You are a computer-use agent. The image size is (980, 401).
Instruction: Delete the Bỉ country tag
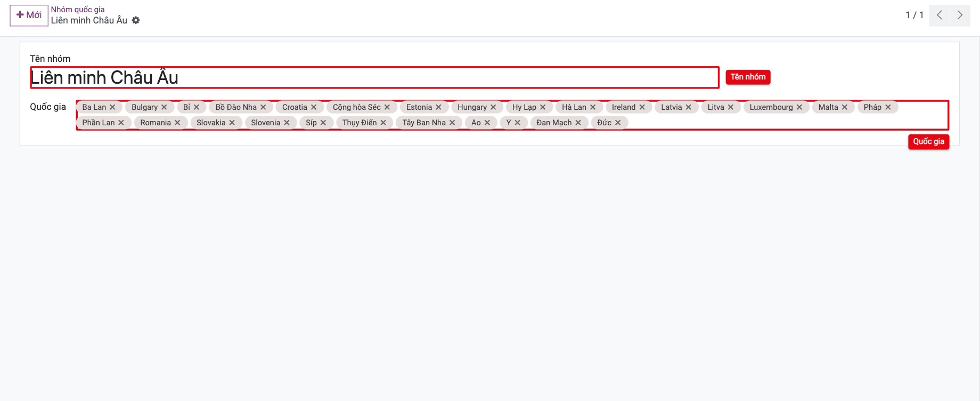tap(197, 107)
